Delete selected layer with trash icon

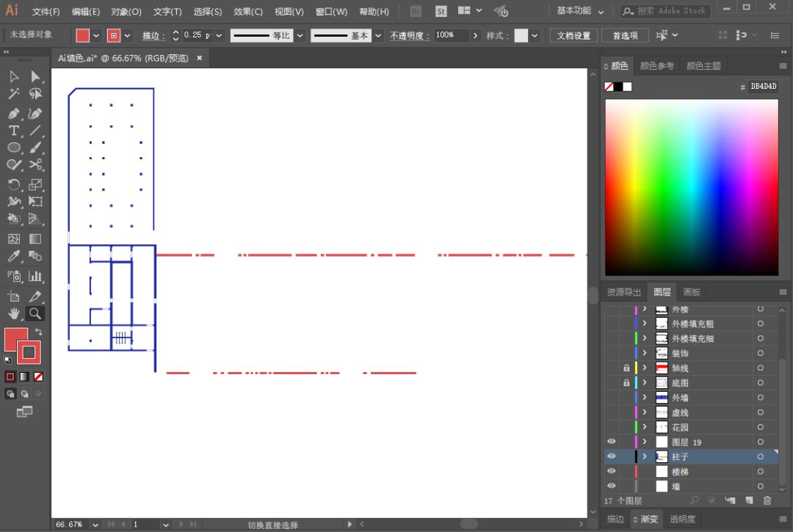point(767,500)
